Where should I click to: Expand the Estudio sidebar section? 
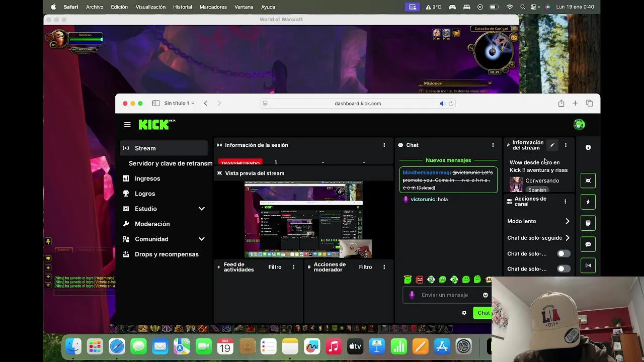pos(201,209)
